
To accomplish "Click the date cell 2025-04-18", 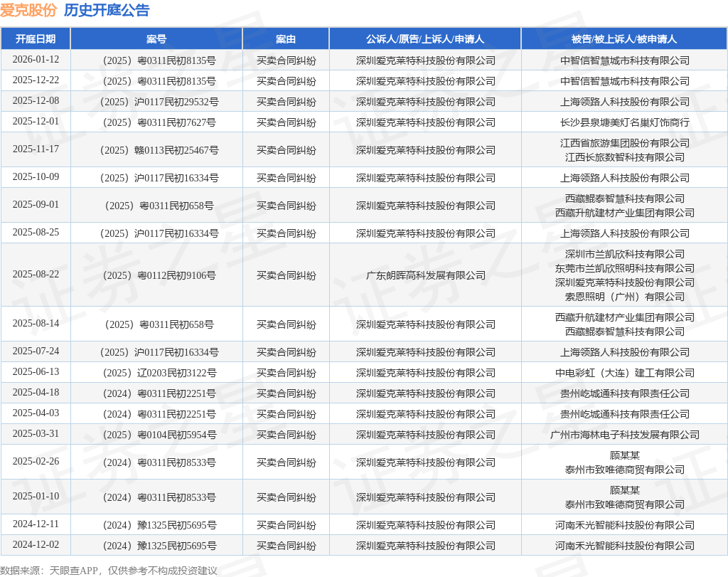I will point(36,393).
